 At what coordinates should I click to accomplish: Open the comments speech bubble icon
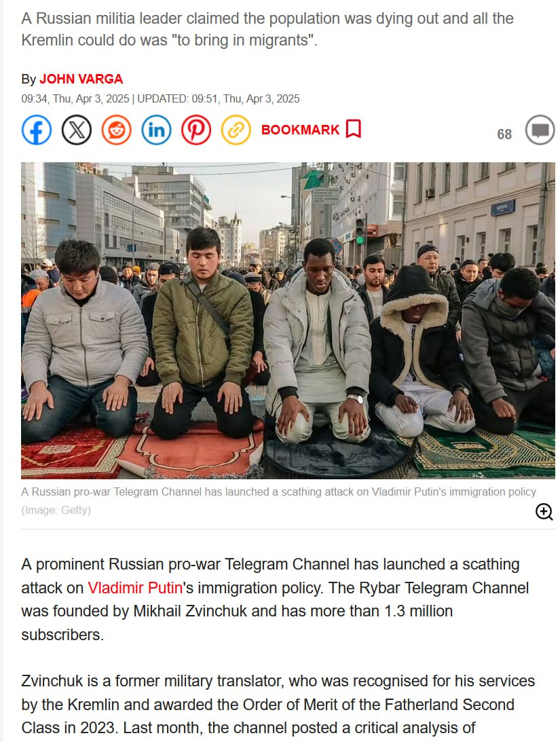click(540, 130)
